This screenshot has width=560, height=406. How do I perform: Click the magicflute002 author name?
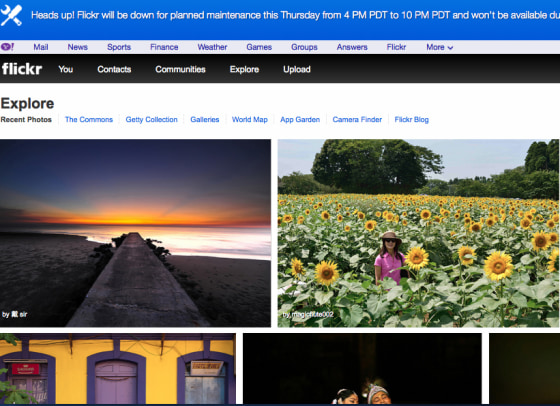(x=312, y=315)
